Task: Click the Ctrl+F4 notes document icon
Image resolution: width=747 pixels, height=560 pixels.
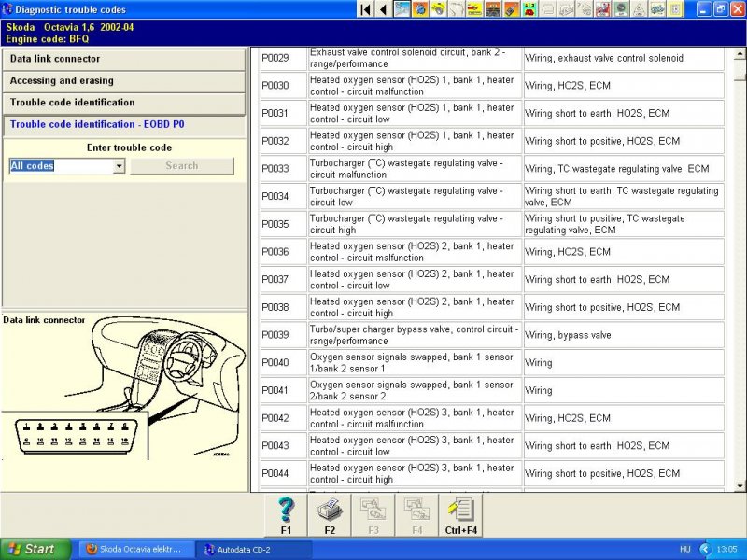Action: pos(460,515)
